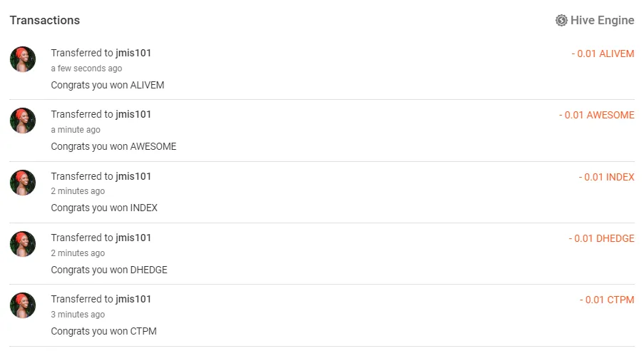This screenshot has height=351, width=644.
Task: Click avatar beside the INDEX transfer
Action: (x=23, y=183)
